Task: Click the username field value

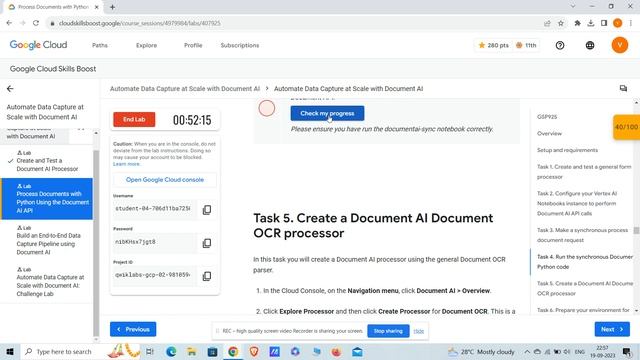Action: click(x=154, y=209)
